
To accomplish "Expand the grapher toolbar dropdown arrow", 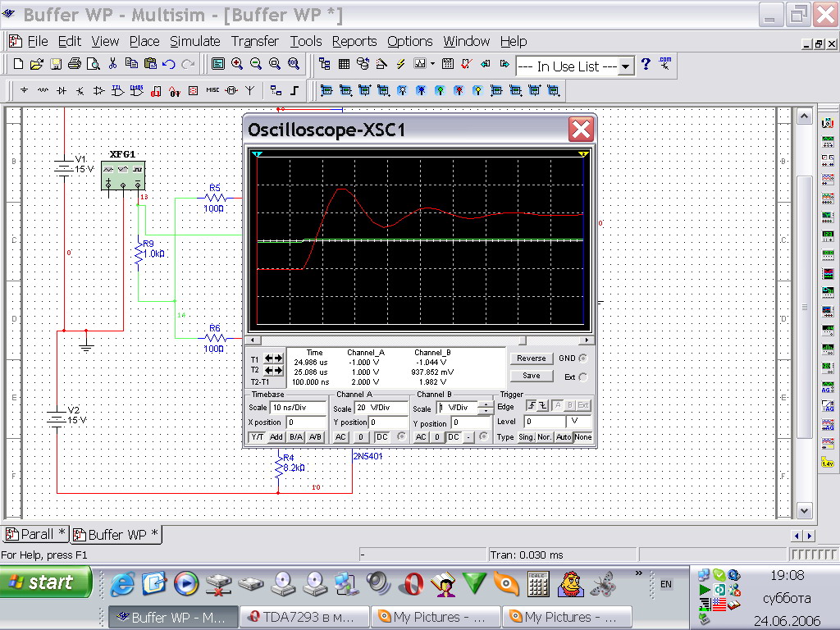I will click(433, 64).
